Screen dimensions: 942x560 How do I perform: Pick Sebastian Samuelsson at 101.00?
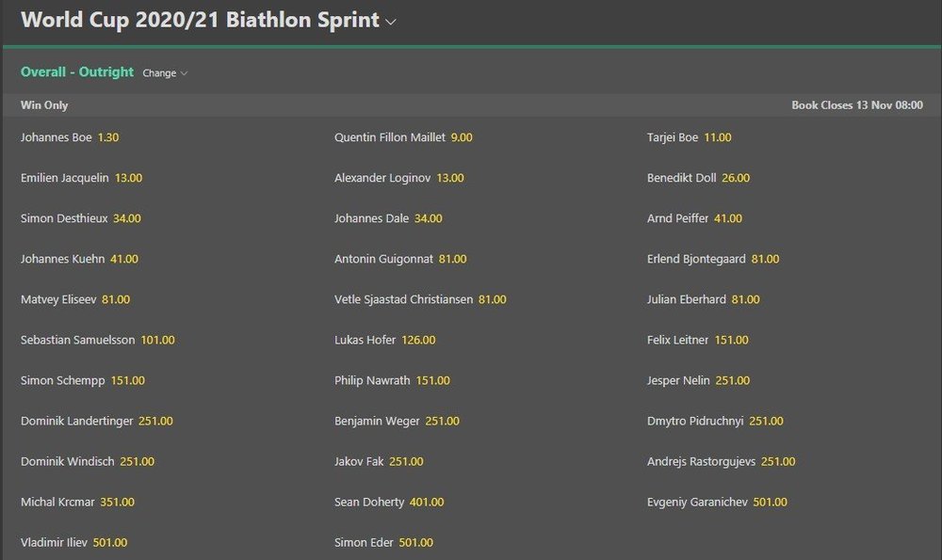pos(97,341)
